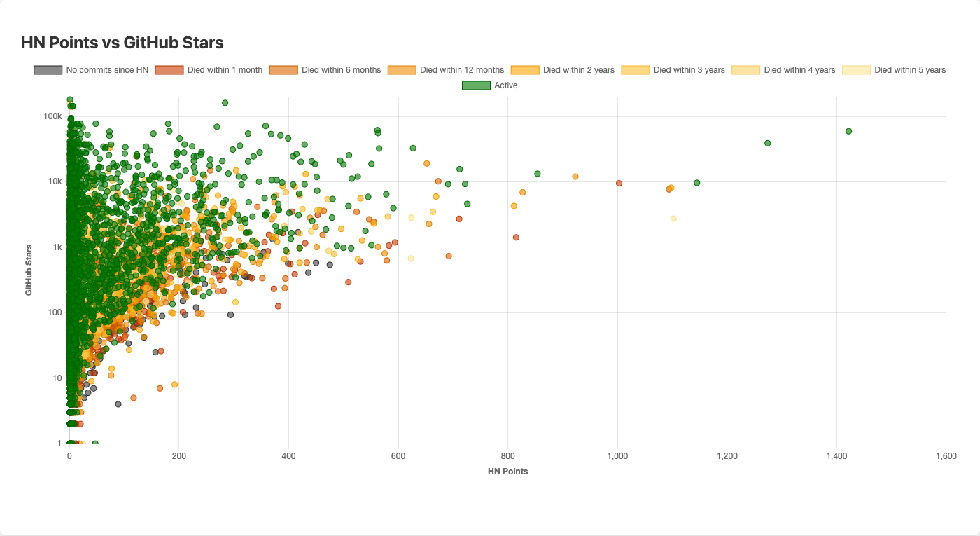The width and height of the screenshot is (980, 536).
Task: Enable the "Died within 5 years" legend entry
Action: coord(899,69)
